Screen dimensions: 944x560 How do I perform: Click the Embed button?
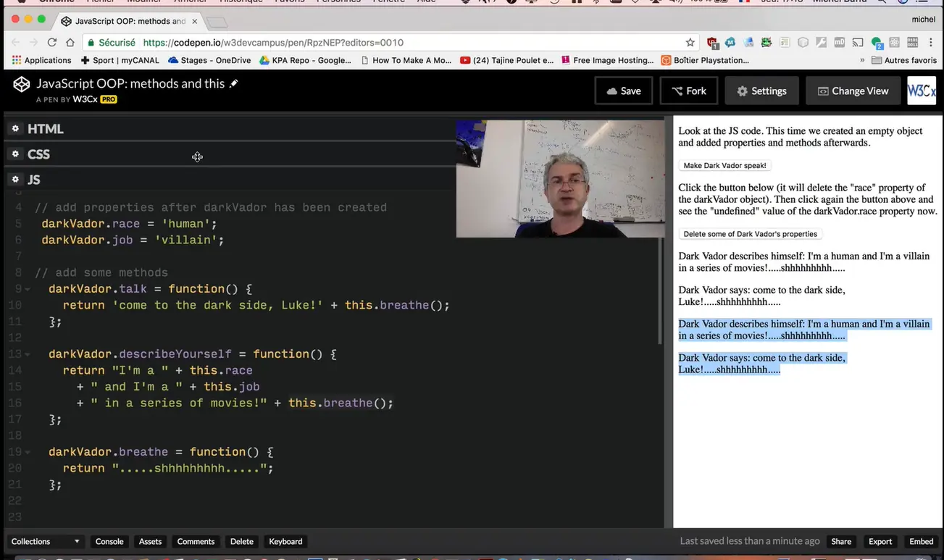pyautogui.click(x=922, y=541)
